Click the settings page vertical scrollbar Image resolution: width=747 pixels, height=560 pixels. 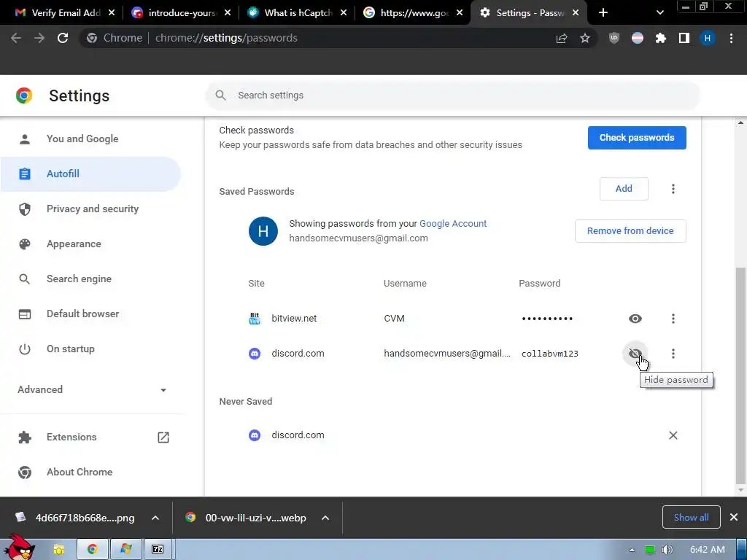pyautogui.click(x=740, y=375)
